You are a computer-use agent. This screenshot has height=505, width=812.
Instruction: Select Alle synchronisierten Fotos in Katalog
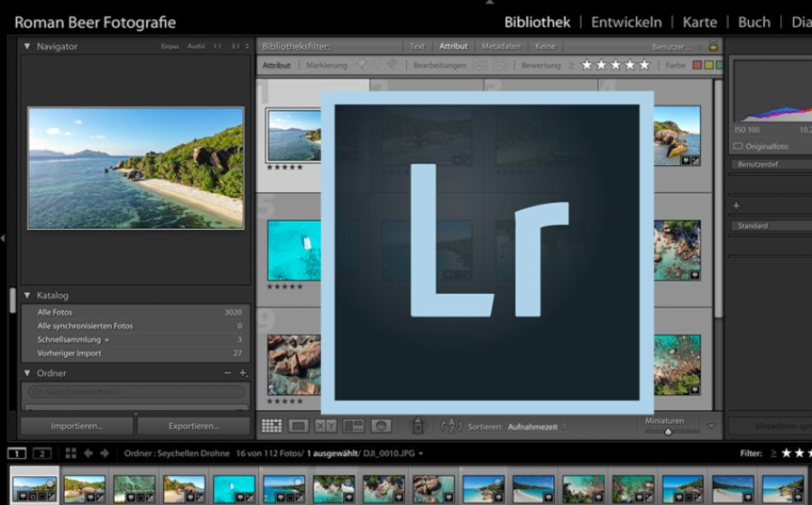(136, 326)
